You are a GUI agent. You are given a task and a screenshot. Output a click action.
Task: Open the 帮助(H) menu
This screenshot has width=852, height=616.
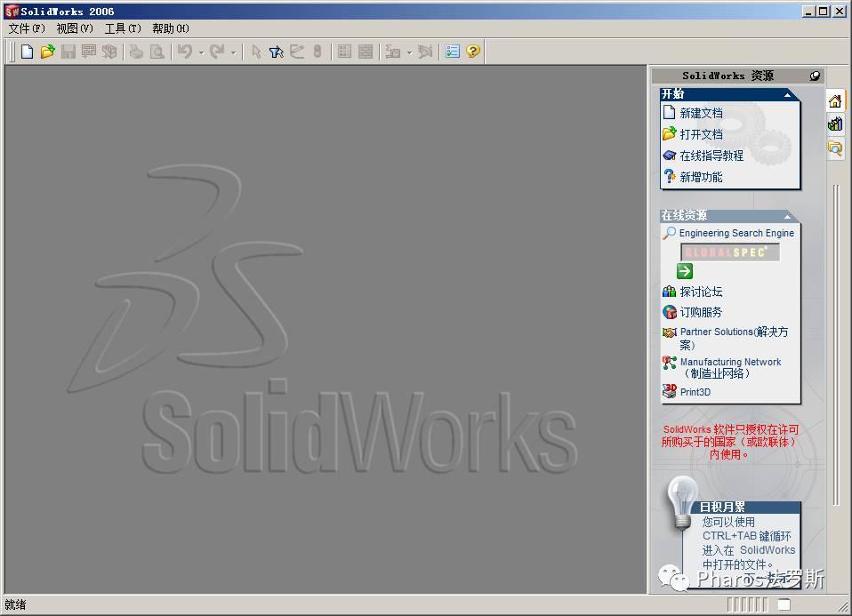(171, 28)
